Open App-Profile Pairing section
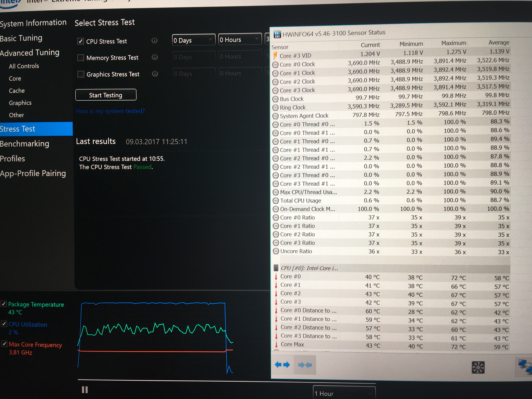This screenshot has height=399, width=532. (33, 173)
